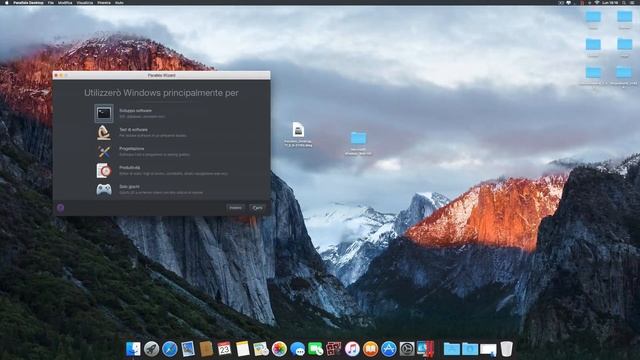The height and width of the screenshot is (360, 640).
Task: Open the Finestra menu
Action: point(104,2)
